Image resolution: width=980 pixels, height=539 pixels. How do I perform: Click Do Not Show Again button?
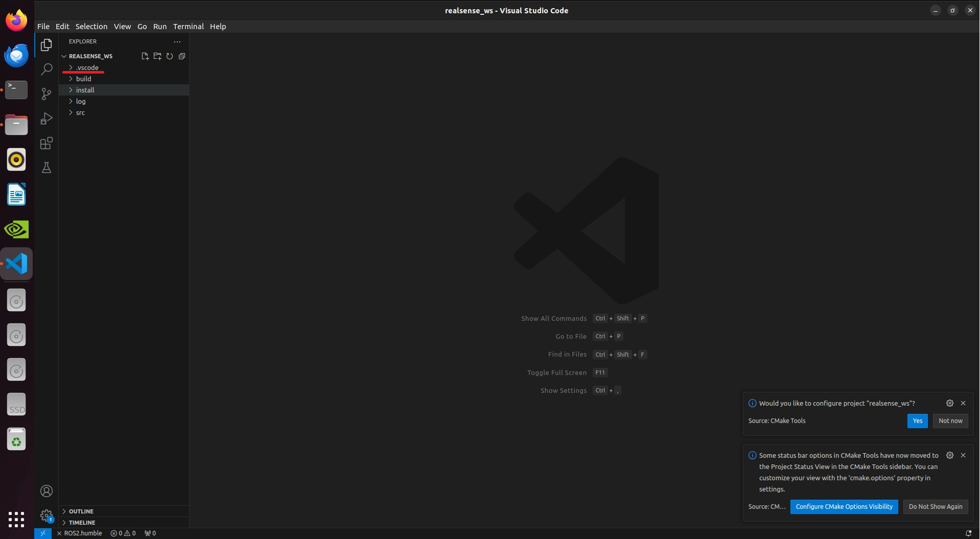coord(936,507)
